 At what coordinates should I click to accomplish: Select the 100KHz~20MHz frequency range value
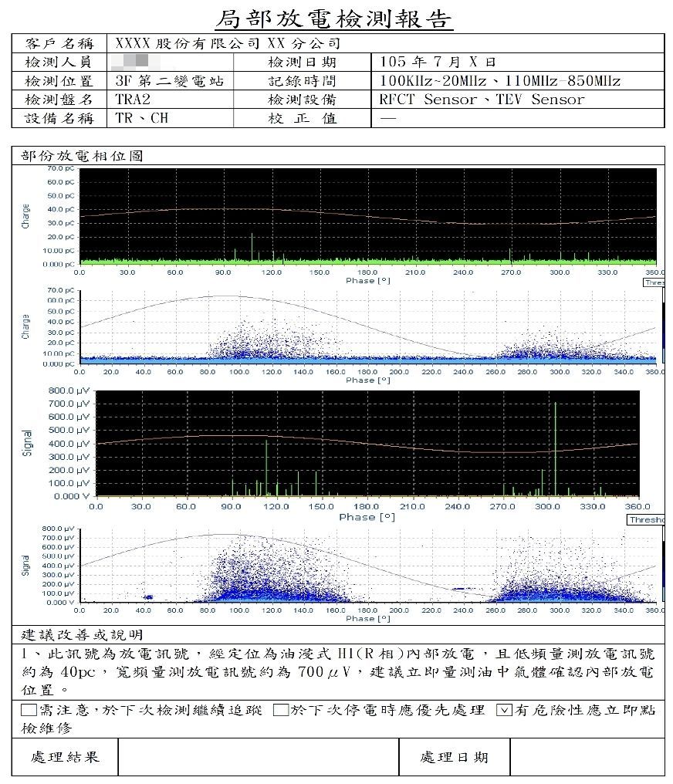[500, 80]
